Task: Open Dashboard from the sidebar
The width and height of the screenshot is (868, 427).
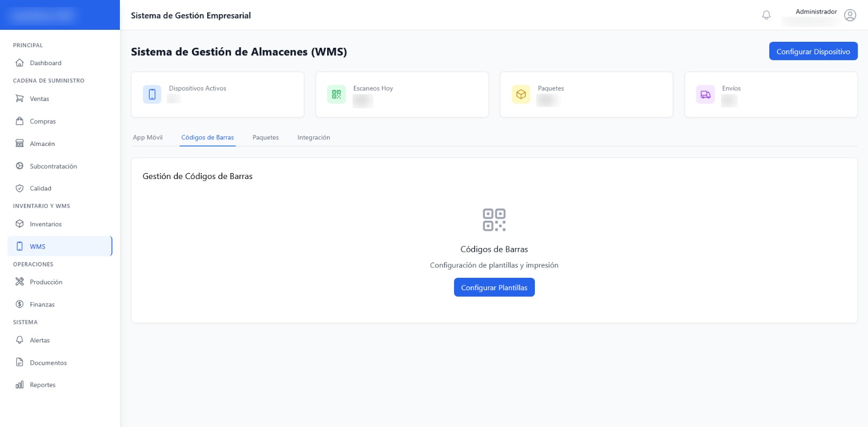Action: (46, 63)
